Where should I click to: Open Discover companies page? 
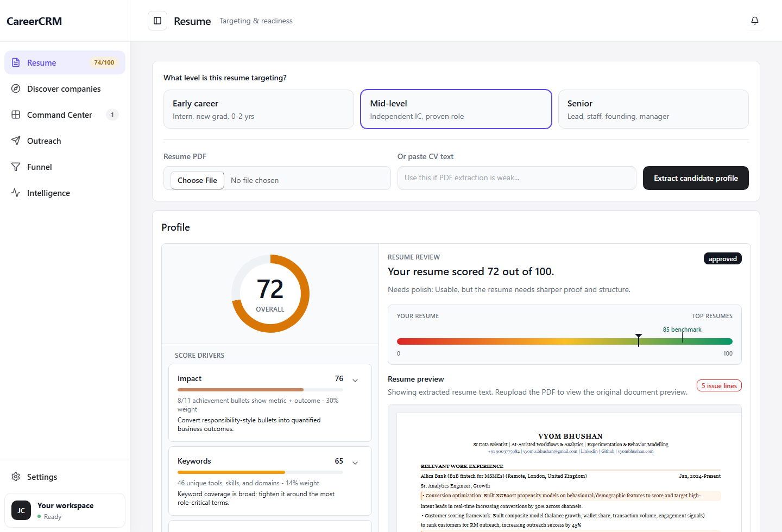tap(65, 88)
